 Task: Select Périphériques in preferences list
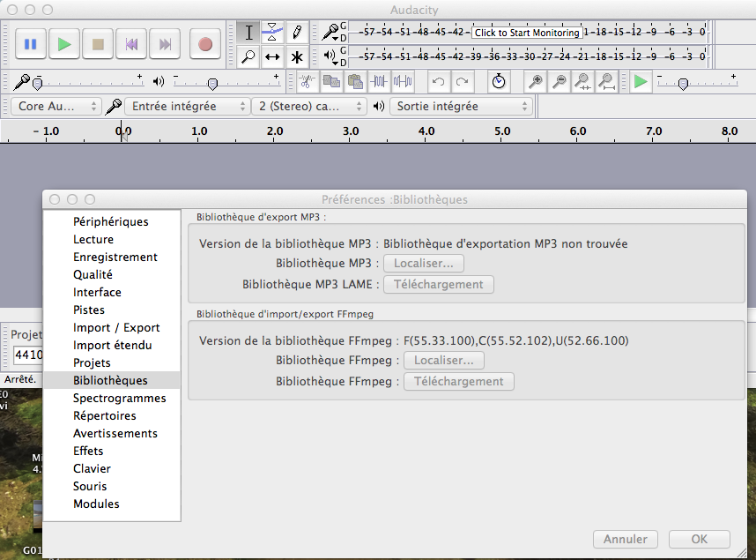click(x=111, y=221)
